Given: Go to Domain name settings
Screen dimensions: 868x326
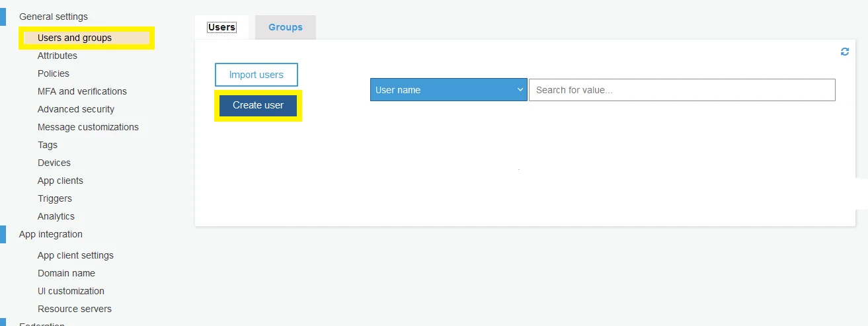Looking at the screenshot, I should pos(66,273).
